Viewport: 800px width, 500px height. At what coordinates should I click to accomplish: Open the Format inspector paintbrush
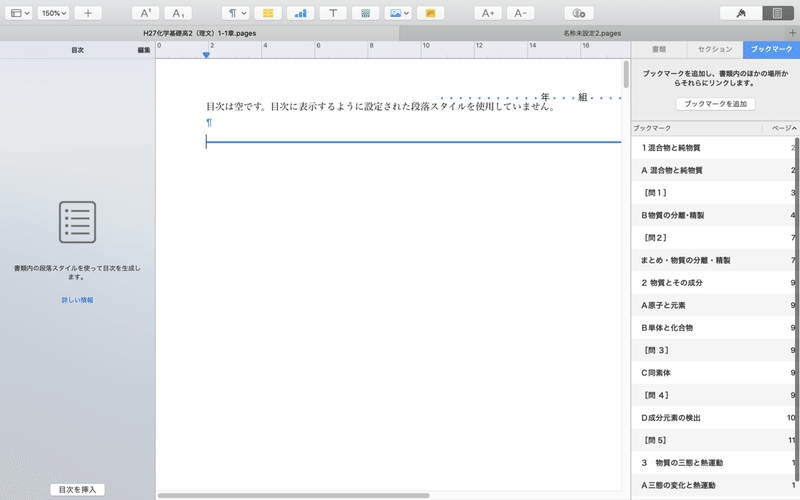(x=741, y=13)
